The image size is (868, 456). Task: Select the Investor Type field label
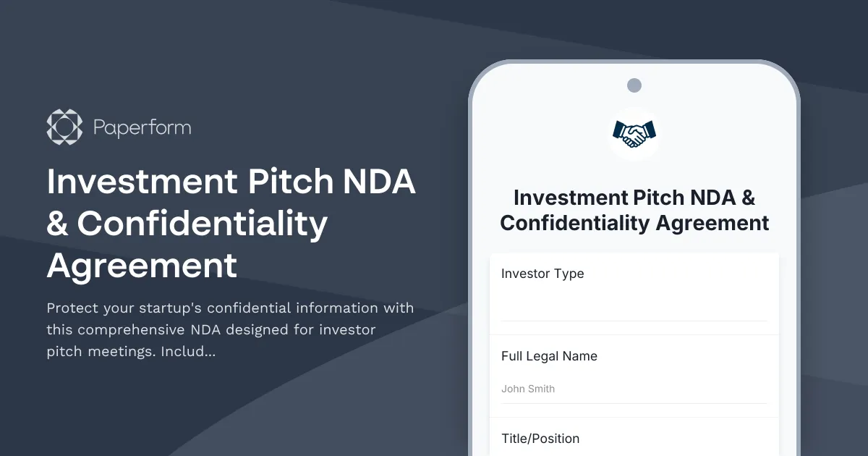click(x=542, y=274)
